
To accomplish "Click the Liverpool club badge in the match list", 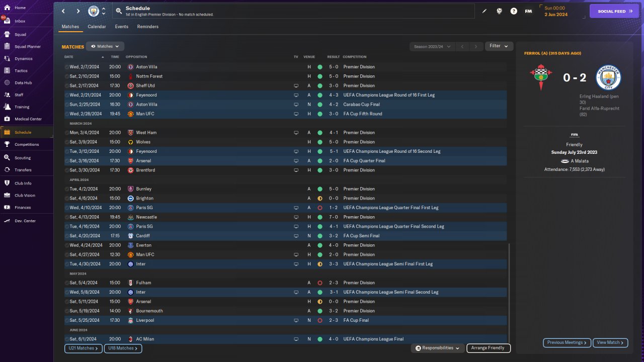I will tap(131, 320).
